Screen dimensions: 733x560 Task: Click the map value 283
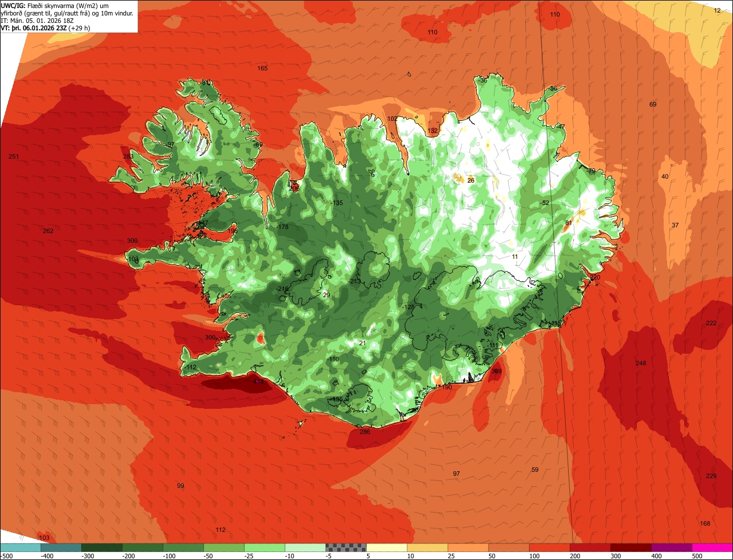pyautogui.click(x=128, y=157)
